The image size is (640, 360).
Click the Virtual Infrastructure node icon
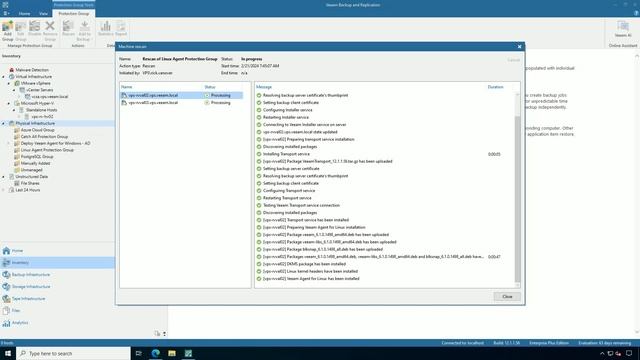(11, 77)
